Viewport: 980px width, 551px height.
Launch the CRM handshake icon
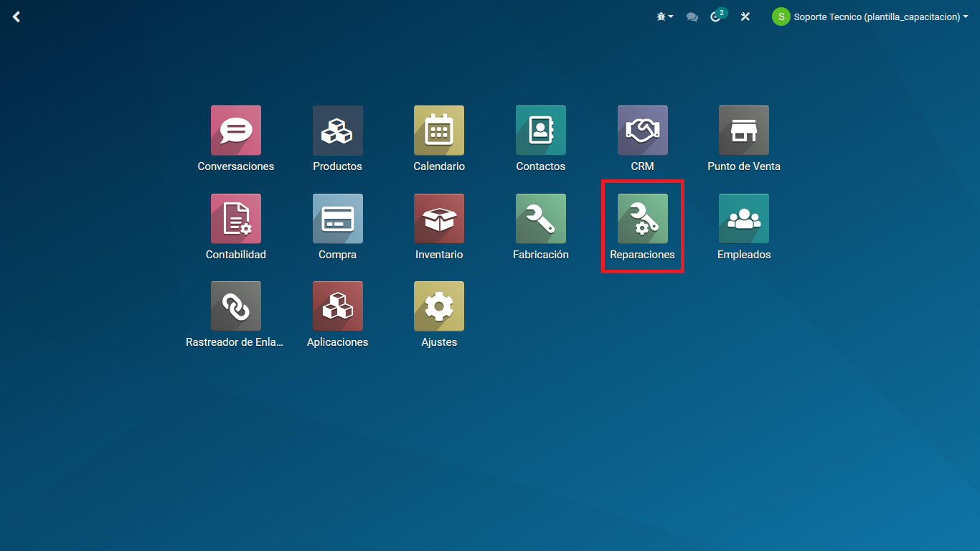(642, 131)
